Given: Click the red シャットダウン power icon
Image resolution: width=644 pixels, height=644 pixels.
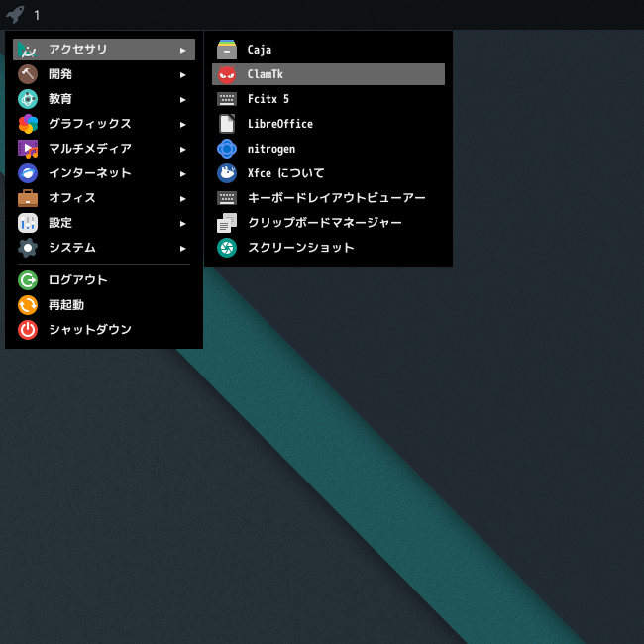Looking at the screenshot, I should pyautogui.click(x=28, y=330).
